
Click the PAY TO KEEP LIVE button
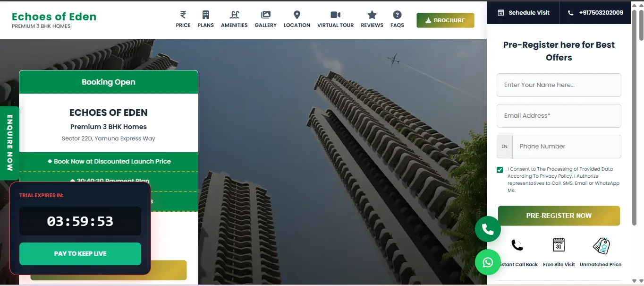click(80, 254)
